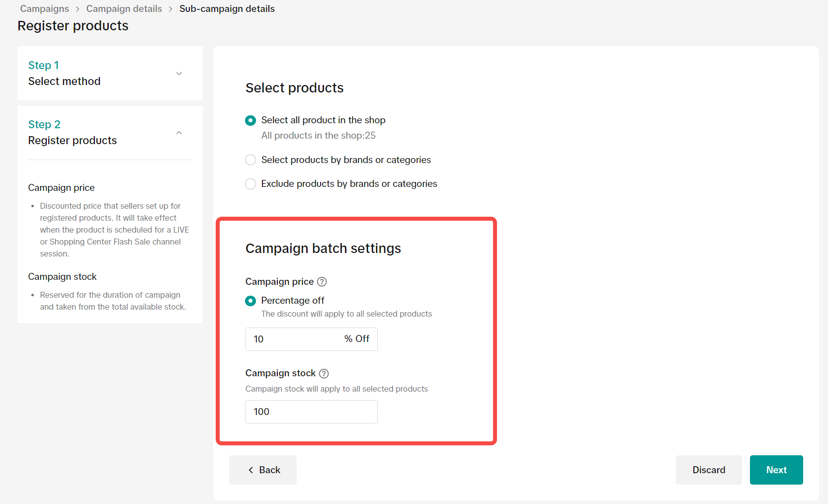The height and width of the screenshot is (504, 828).
Task: Select the Percentage off radio button
Action: [x=251, y=301]
